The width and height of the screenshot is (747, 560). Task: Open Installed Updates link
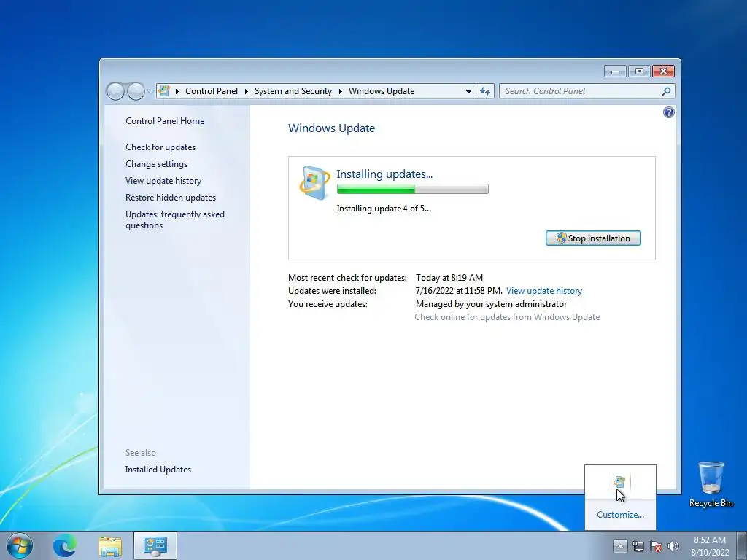coord(158,470)
